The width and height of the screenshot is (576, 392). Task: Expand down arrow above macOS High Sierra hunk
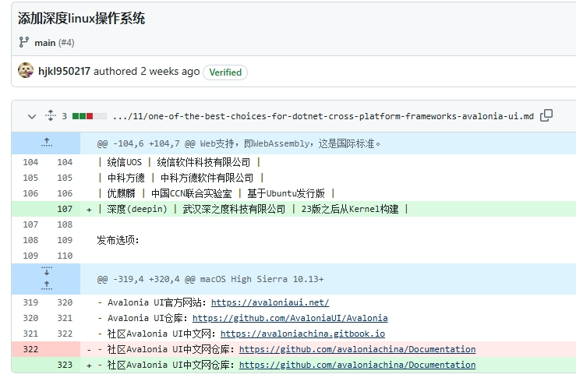[x=46, y=271]
